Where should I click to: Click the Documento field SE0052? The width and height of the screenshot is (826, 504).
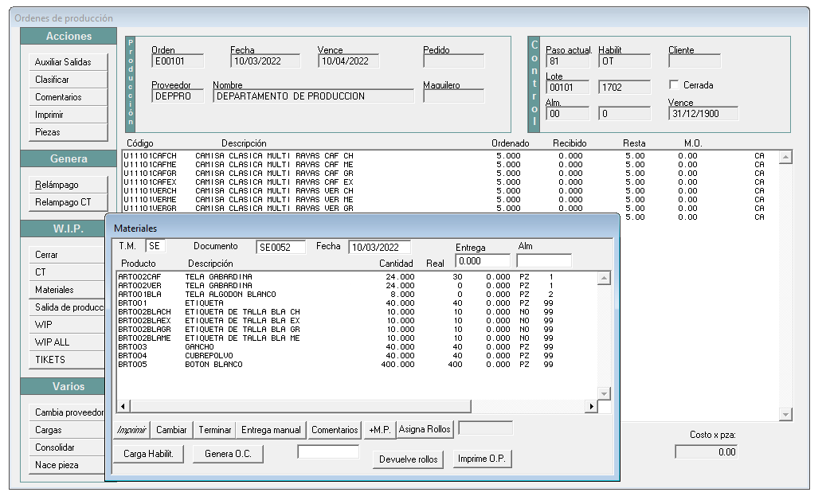tap(280, 247)
